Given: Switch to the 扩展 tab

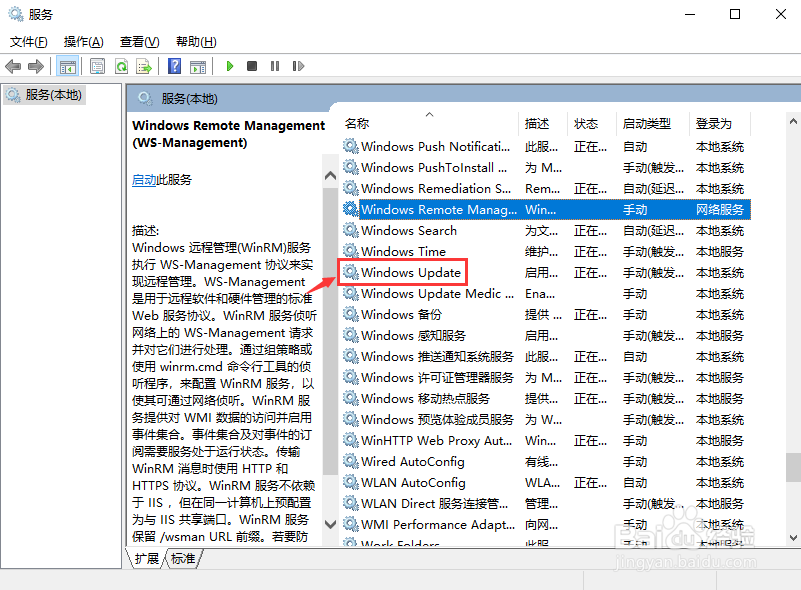Looking at the screenshot, I should 147,559.
